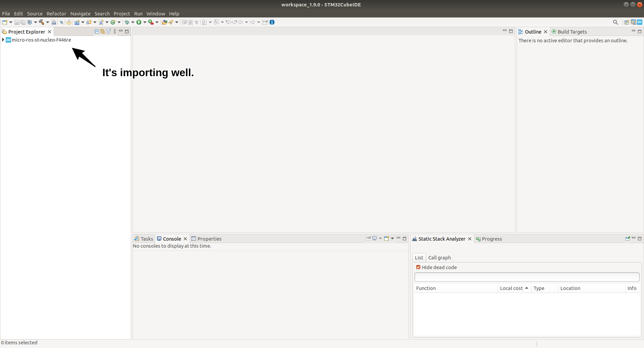The image size is (644, 348).
Task: Switch to the Build Targets tab
Action: click(x=569, y=32)
